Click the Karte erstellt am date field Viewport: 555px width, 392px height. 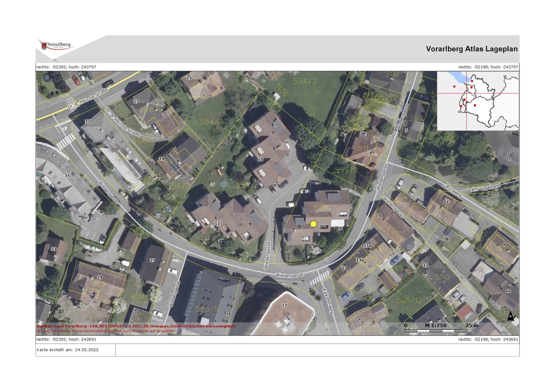68,350
